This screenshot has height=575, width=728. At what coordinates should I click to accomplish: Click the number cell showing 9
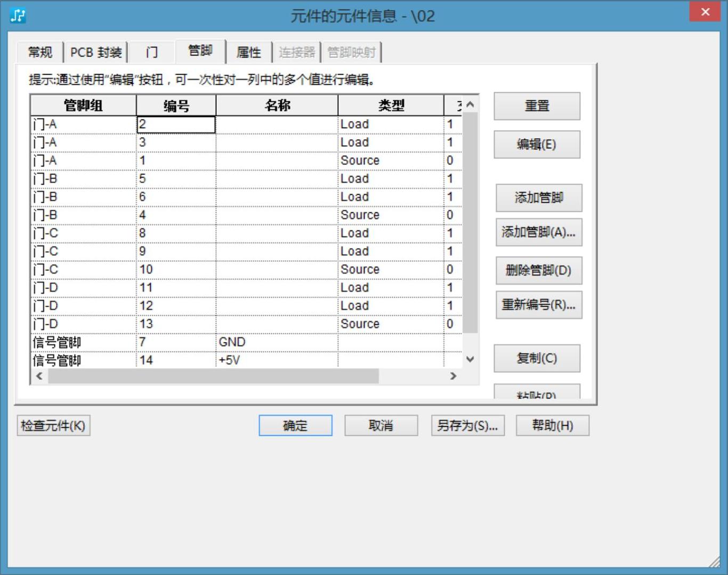pyautogui.click(x=176, y=251)
